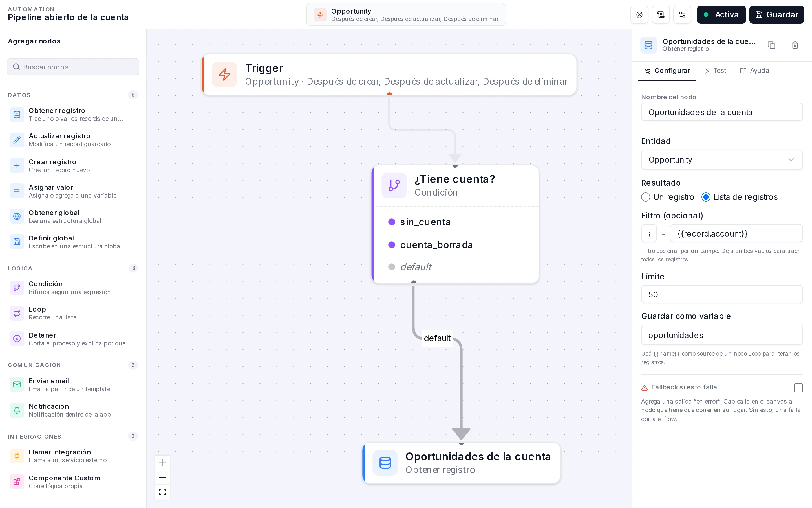
Task: Switch to the Configurar tab
Action: (x=667, y=71)
